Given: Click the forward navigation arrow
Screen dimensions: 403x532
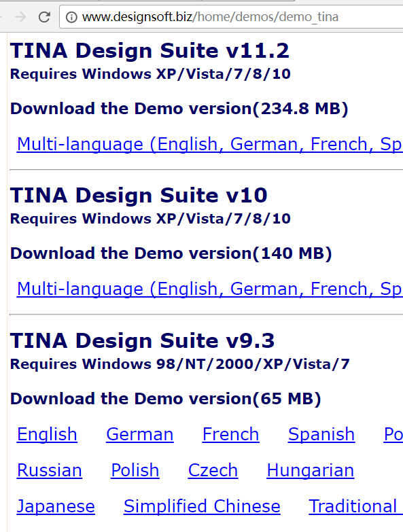Looking at the screenshot, I should coord(21,17).
